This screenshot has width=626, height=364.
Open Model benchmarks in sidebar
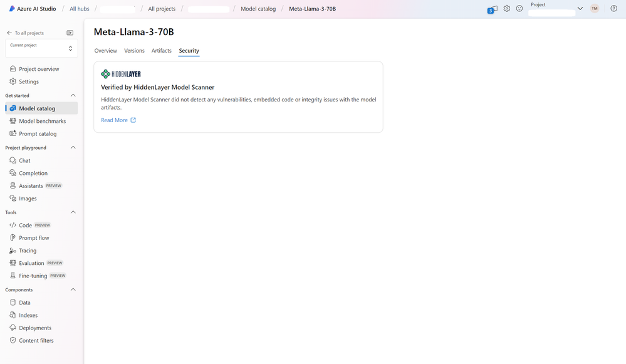coord(41,121)
